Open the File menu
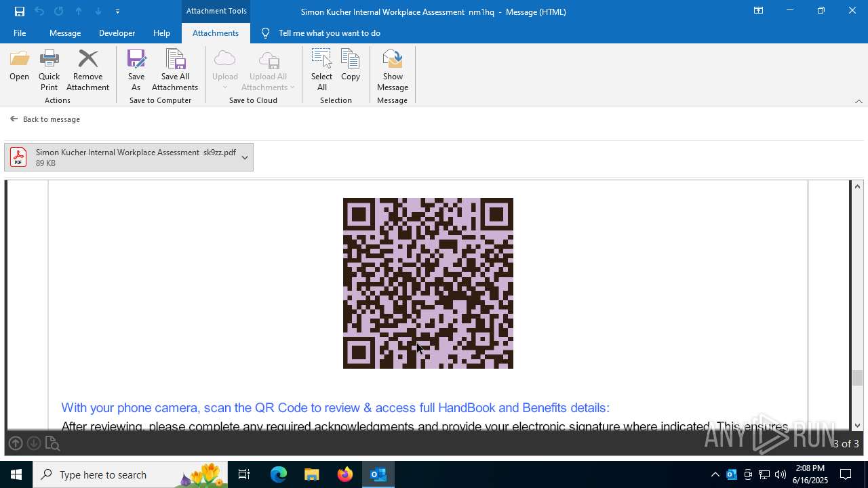Image resolution: width=868 pixels, height=488 pixels. click(20, 33)
